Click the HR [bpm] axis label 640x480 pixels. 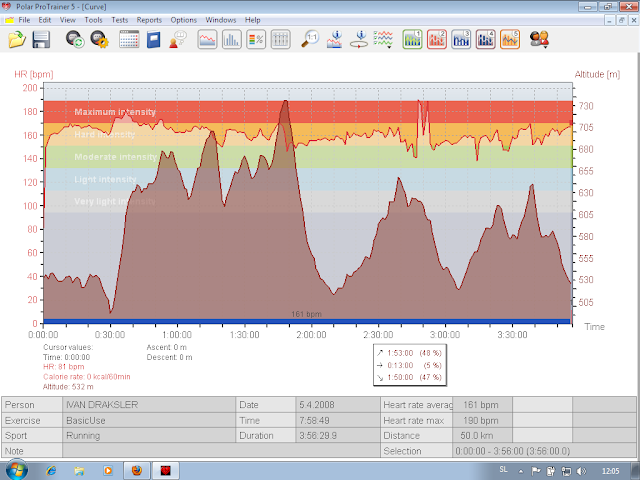coord(34,74)
